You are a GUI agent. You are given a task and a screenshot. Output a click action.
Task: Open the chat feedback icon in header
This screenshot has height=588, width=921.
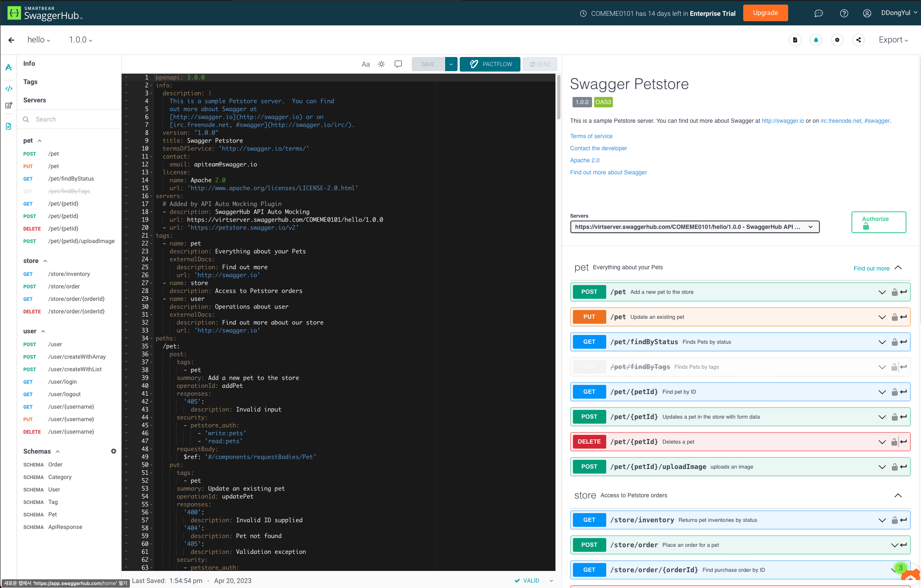click(x=819, y=13)
